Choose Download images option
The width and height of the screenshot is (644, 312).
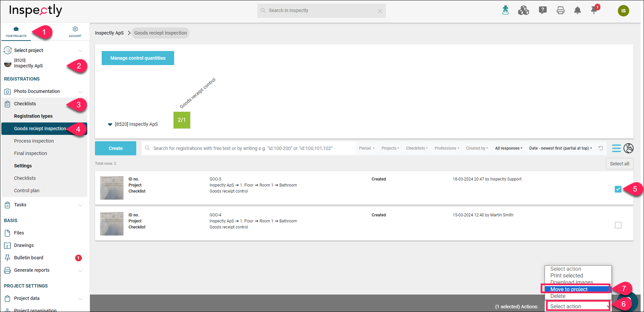click(578, 282)
